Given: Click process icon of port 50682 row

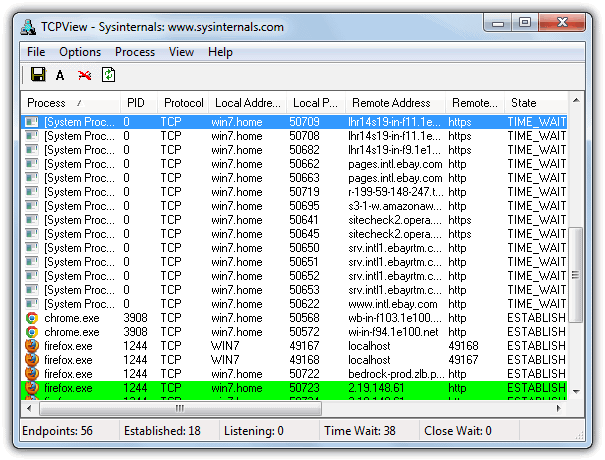Looking at the screenshot, I should (32, 150).
